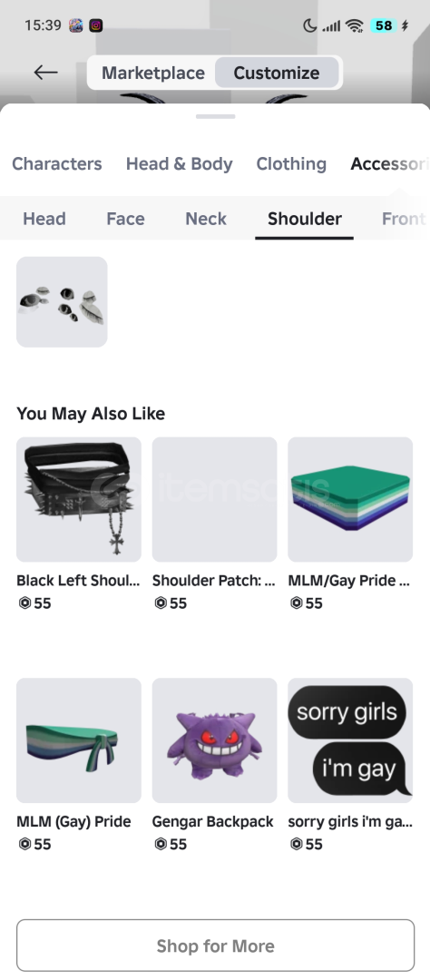
Task: Open the MLM (Gay) Pride bandana
Action: pyautogui.click(x=79, y=740)
